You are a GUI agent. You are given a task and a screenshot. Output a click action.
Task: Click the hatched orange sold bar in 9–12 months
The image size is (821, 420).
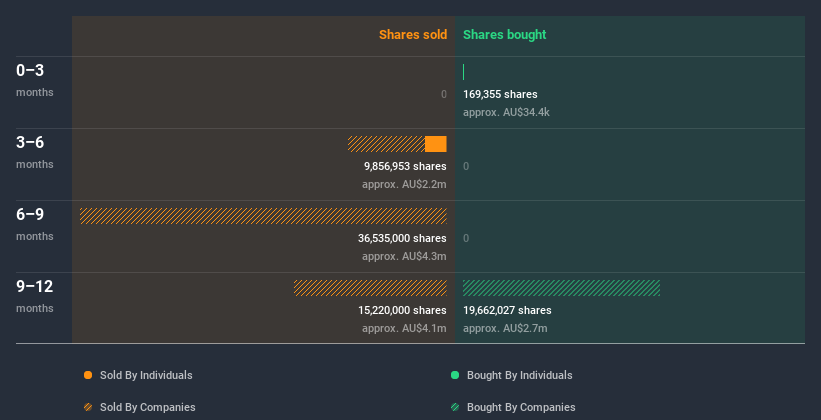click(370, 288)
